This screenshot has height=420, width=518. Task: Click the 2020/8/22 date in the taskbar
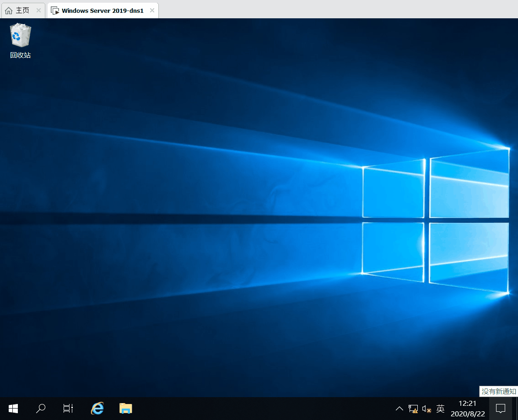(467, 414)
